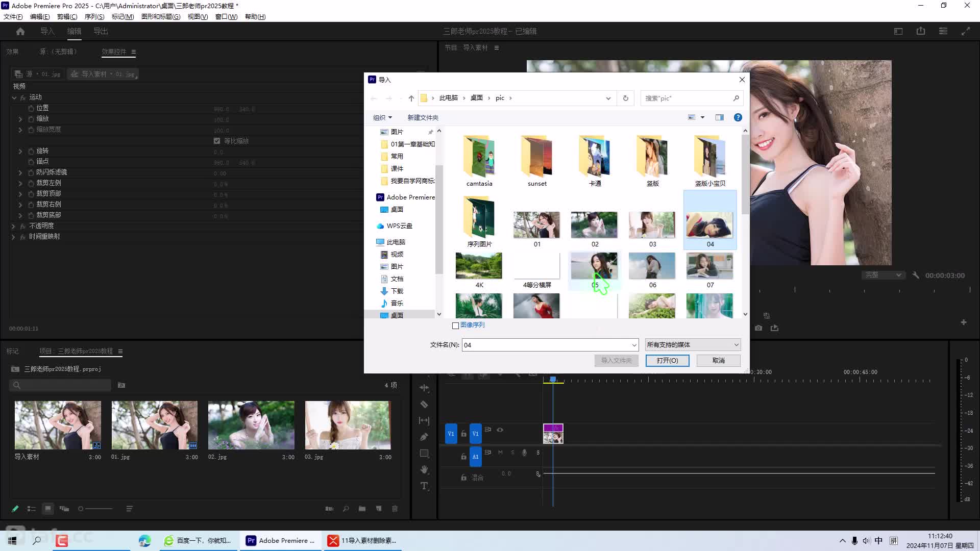The height and width of the screenshot is (551, 980).
Task: Select the Razor tool in the timeline toolbar
Action: coord(424,404)
